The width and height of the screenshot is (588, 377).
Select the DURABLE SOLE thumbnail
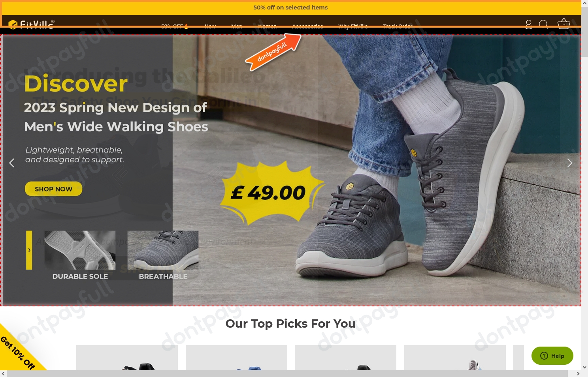80,255
